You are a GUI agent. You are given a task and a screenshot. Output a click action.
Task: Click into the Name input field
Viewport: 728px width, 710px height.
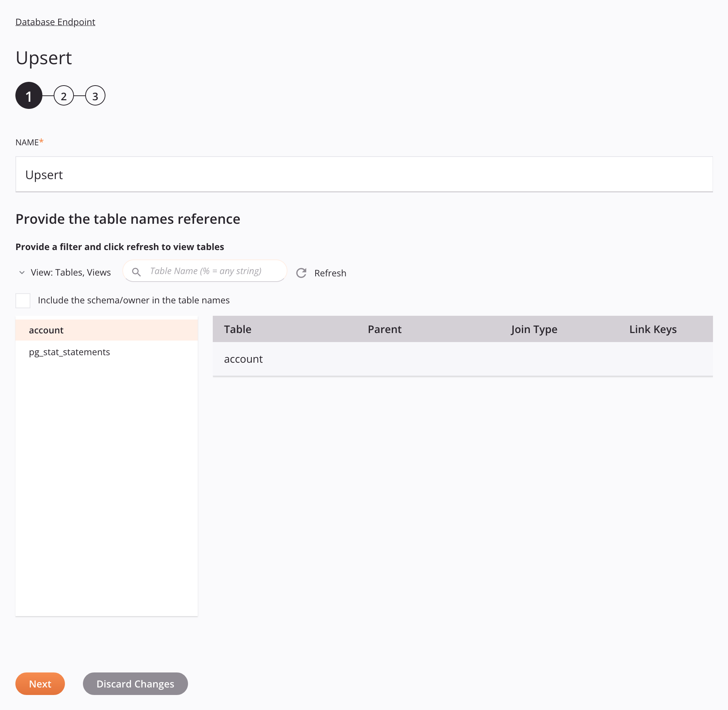tap(364, 175)
